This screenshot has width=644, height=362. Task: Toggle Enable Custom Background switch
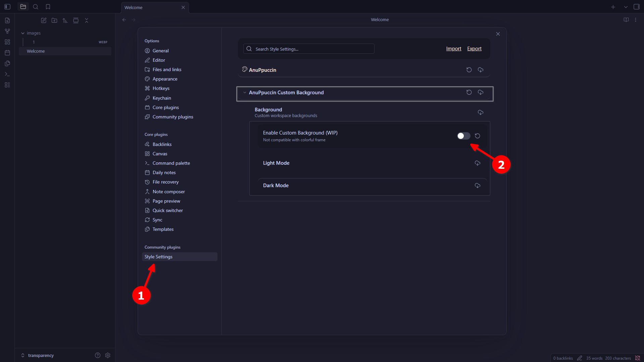463,136
